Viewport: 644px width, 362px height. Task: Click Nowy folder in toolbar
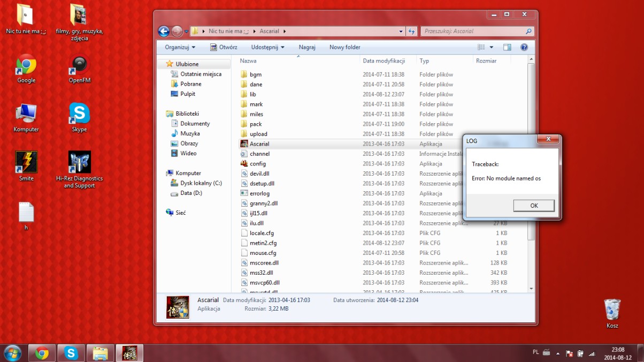click(344, 47)
